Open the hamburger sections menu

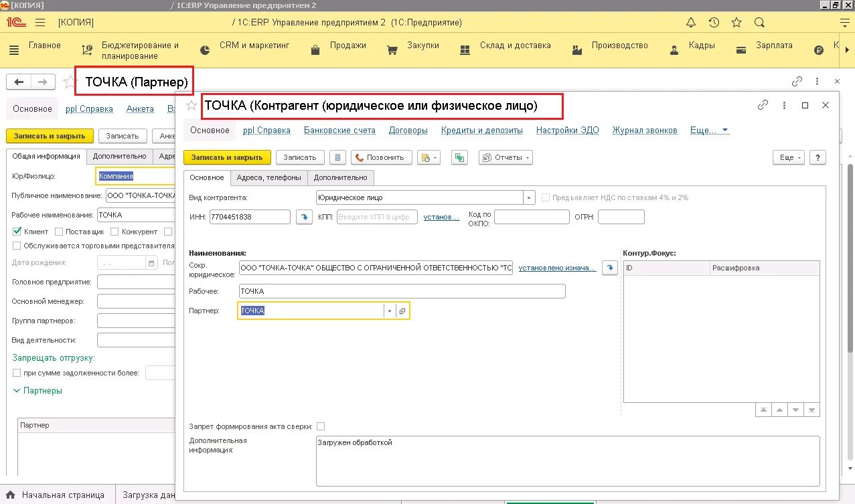point(40,22)
